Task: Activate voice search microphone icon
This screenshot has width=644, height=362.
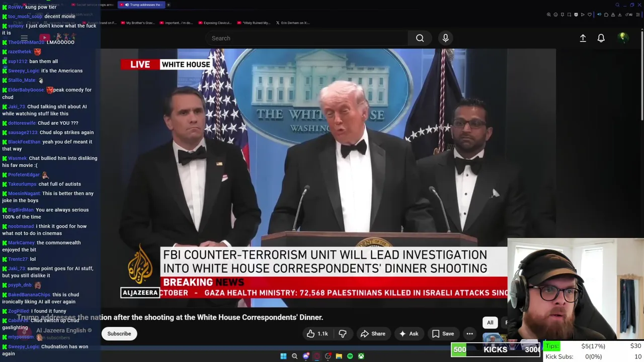Action: [x=445, y=38]
